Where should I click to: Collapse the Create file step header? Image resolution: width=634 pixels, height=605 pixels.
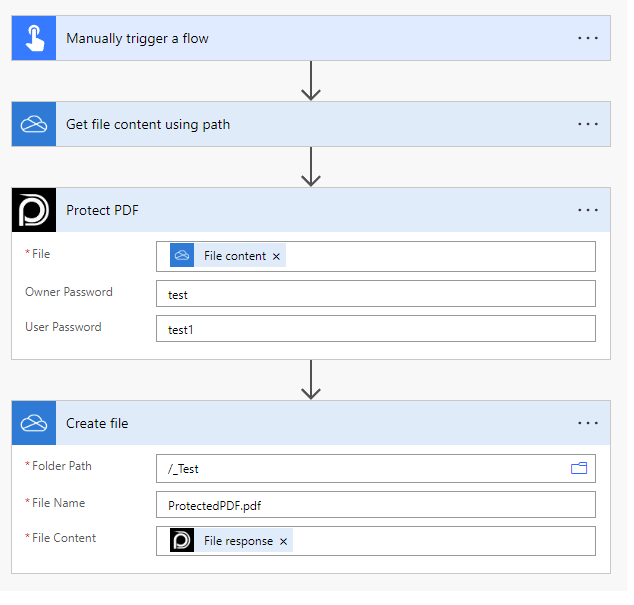click(300, 423)
